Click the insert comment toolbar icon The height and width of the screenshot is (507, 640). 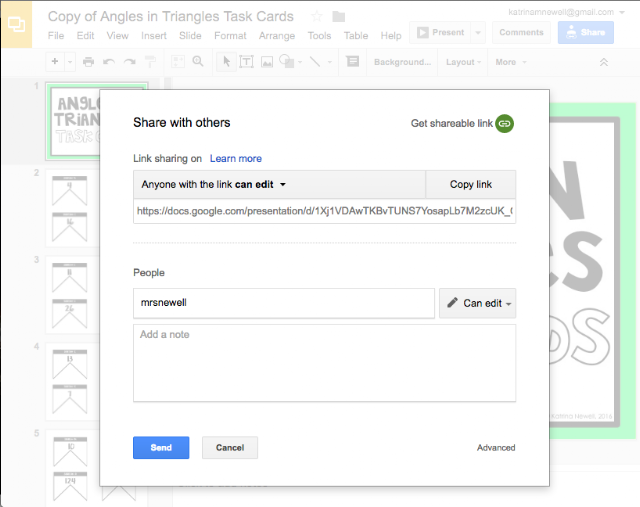(353, 61)
